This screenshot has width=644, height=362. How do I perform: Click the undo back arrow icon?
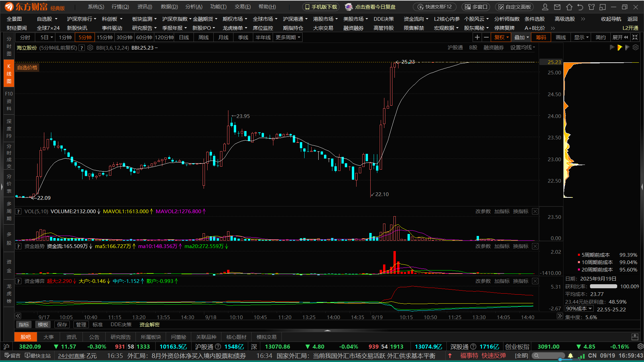[x=580, y=7]
